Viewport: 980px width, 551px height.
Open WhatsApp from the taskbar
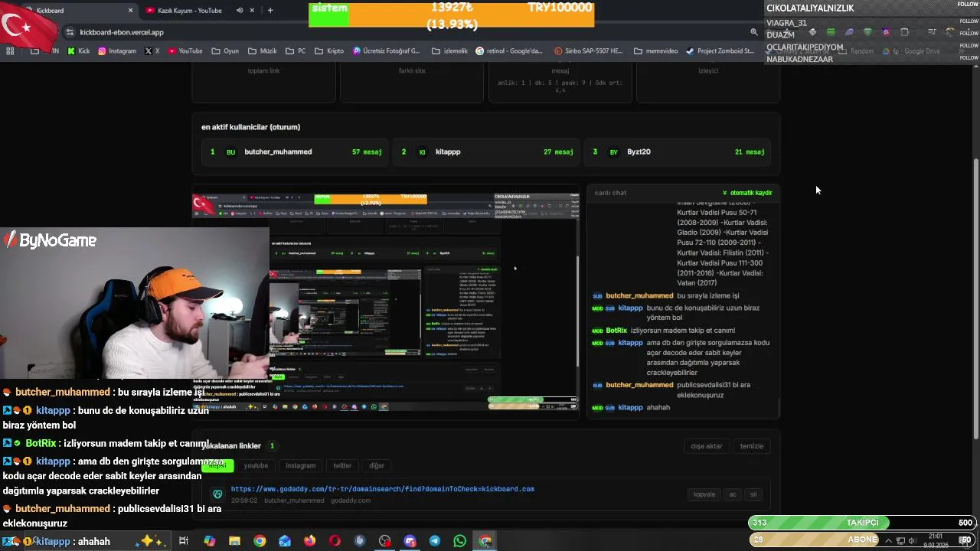459,541
